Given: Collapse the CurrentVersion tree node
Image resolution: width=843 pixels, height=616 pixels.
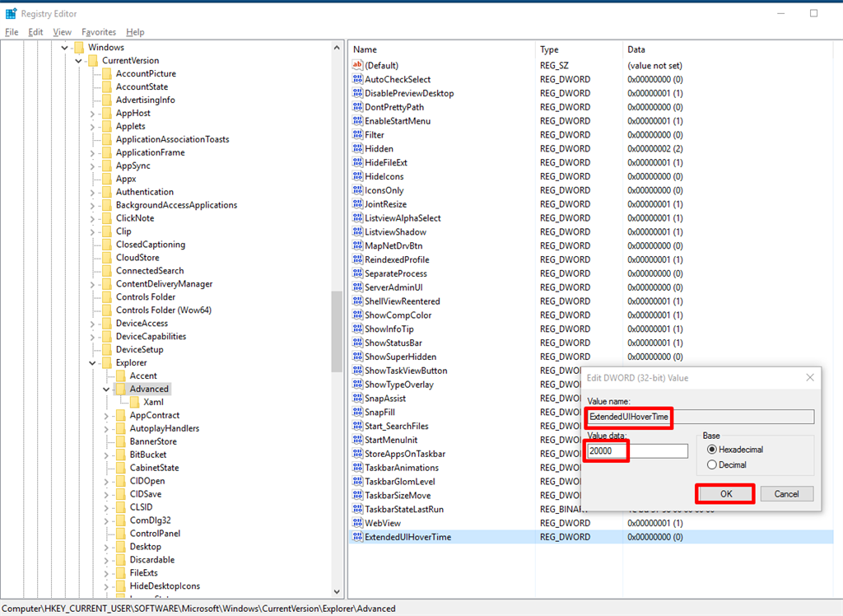Looking at the screenshot, I should coord(78,61).
